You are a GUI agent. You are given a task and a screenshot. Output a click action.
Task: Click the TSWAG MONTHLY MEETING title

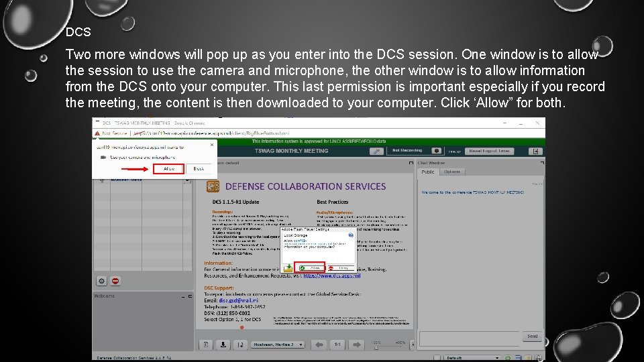292,151
